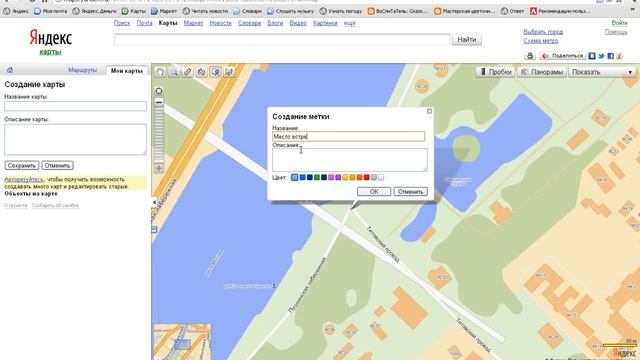Screen dimensions: 640x360
Task: Share via the Twitter icon
Action: coord(601,56)
